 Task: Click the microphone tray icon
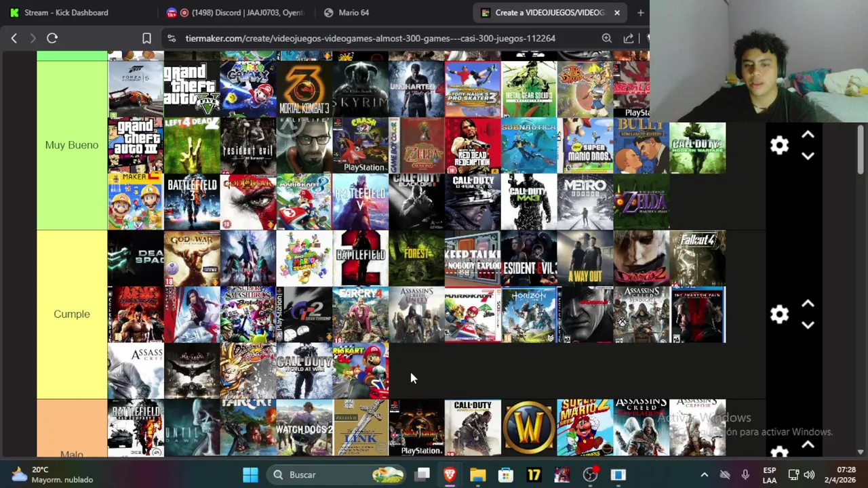[x=745, y=475]
